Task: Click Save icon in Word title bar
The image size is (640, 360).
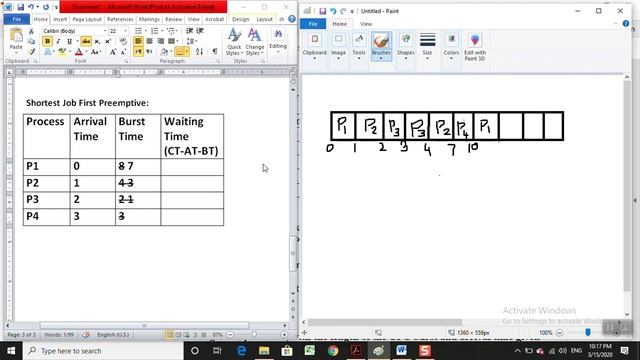Action: point(20,7)
